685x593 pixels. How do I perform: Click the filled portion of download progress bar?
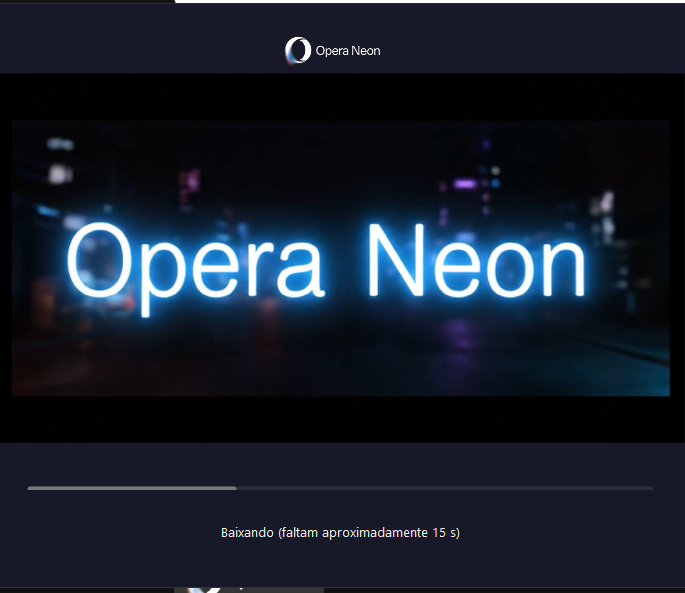click(x=130, y=488)
